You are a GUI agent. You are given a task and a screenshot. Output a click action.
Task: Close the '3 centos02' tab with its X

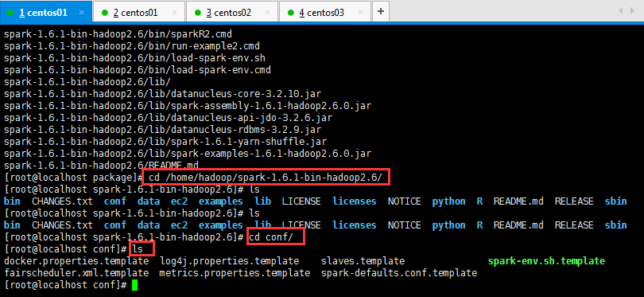(x=268, y=13)
